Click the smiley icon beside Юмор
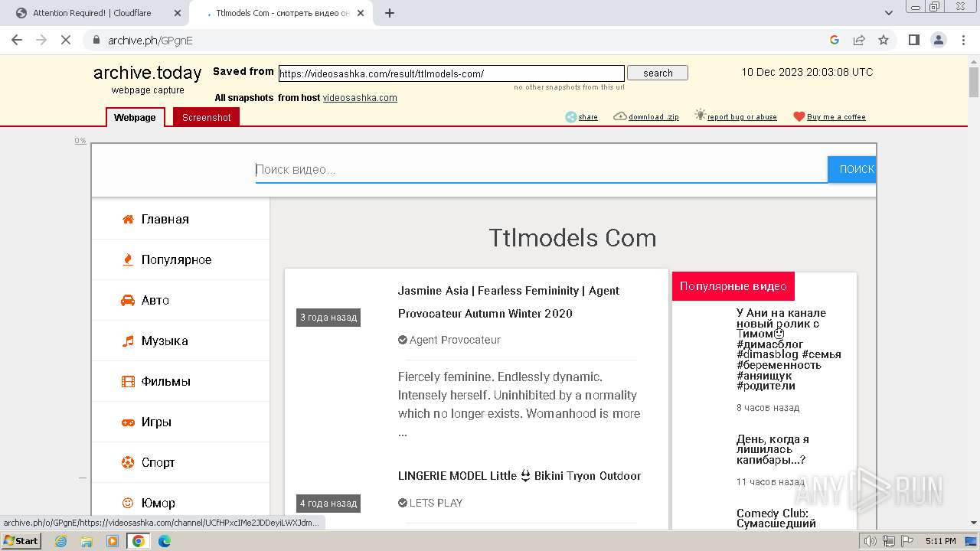980x551 pixels. click(x=128, y=503)
